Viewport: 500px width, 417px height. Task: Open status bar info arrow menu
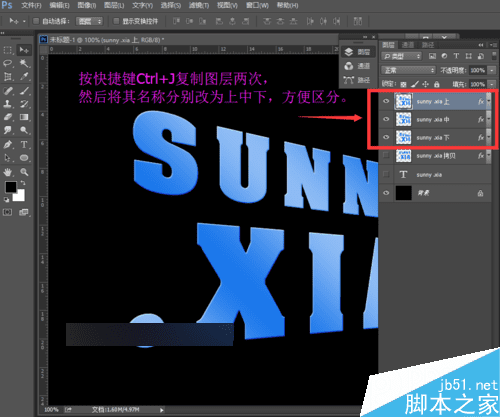[x=161, y=410]
